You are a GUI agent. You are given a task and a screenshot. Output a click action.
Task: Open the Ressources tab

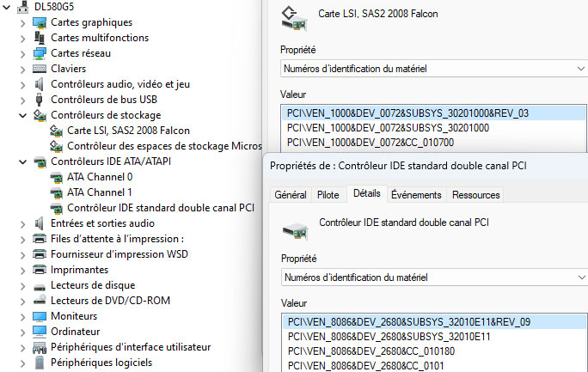(x=476, y=195)
